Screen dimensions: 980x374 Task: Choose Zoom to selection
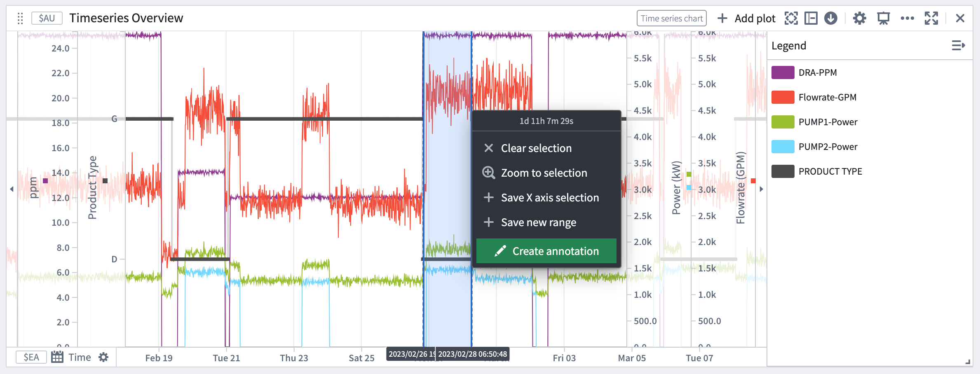pos(546,173)
